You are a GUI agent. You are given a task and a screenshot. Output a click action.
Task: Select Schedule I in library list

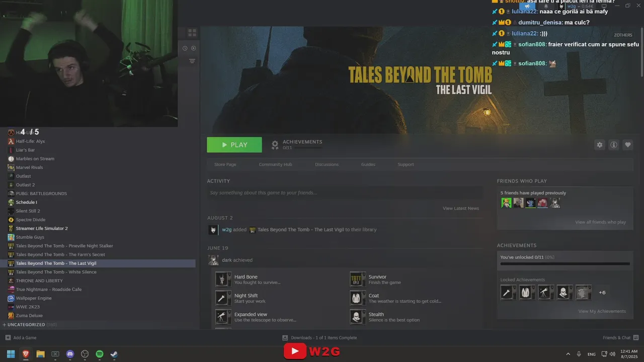tap(26, 202)
